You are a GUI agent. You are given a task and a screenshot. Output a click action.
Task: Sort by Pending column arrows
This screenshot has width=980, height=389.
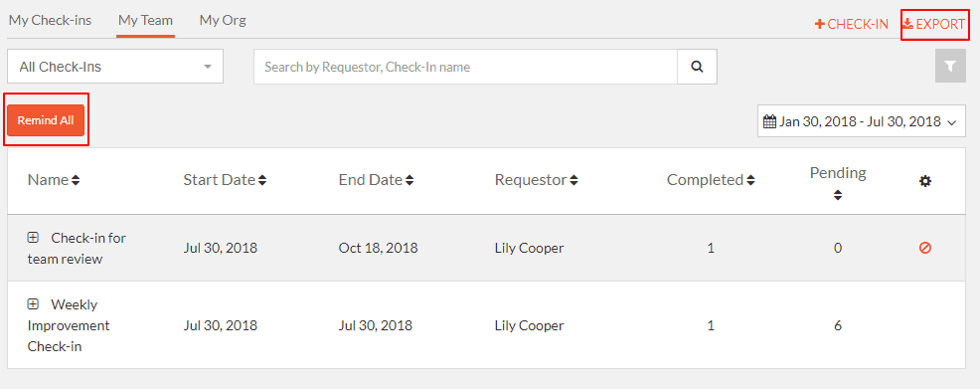[x=838, y=195]
